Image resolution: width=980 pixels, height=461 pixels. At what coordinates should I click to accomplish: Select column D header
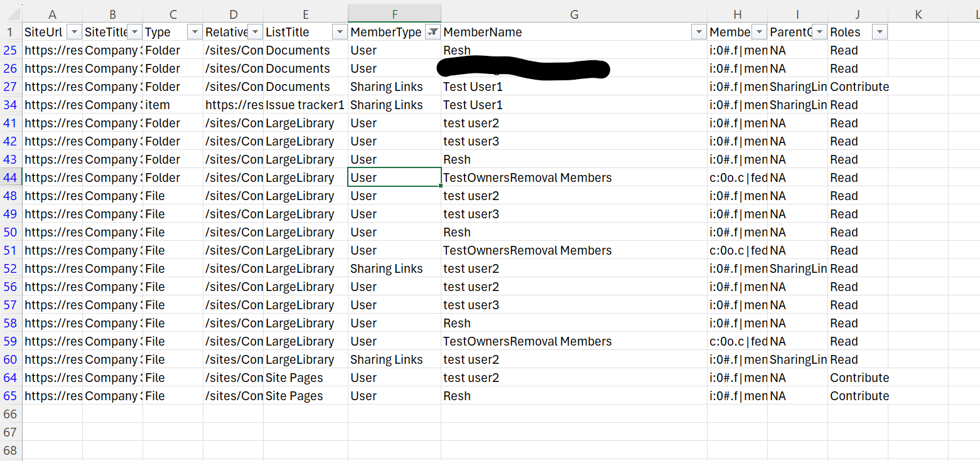(233, 14)
